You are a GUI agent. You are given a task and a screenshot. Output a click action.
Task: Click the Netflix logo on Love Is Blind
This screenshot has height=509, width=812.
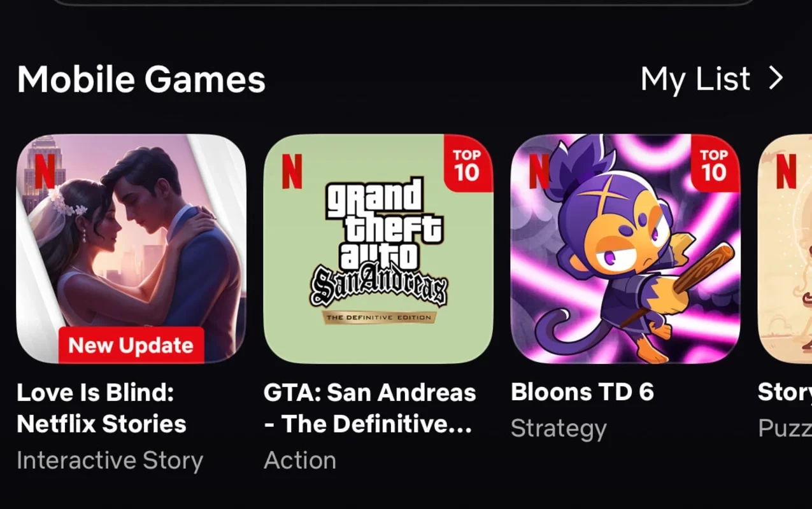click(45, 172)
